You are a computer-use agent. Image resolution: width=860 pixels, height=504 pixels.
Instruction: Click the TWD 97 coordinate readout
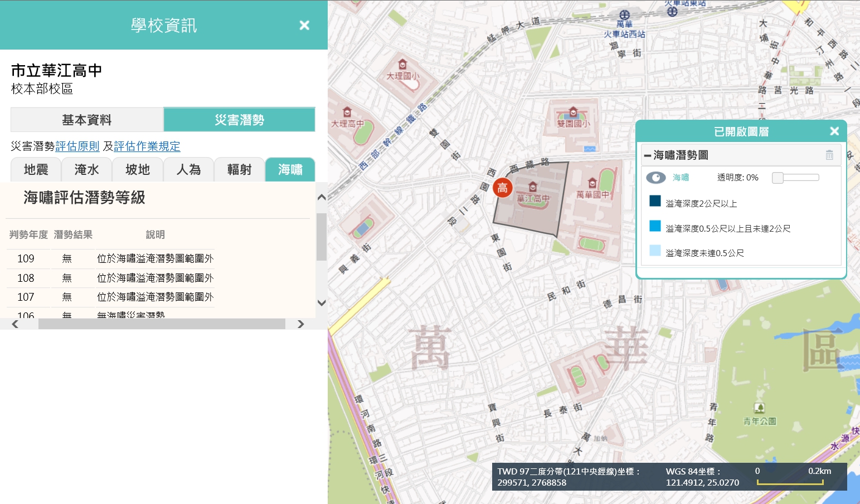569,477
